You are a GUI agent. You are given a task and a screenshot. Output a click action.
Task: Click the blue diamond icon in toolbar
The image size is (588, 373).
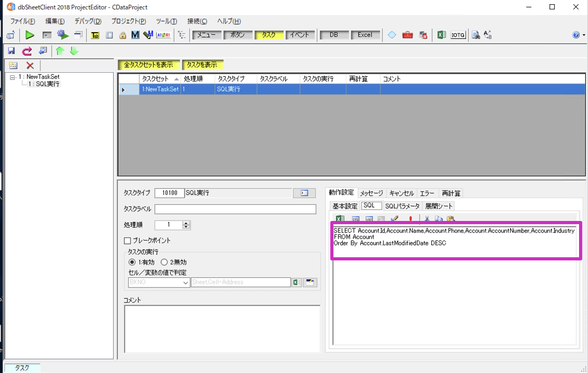(392, 35)
